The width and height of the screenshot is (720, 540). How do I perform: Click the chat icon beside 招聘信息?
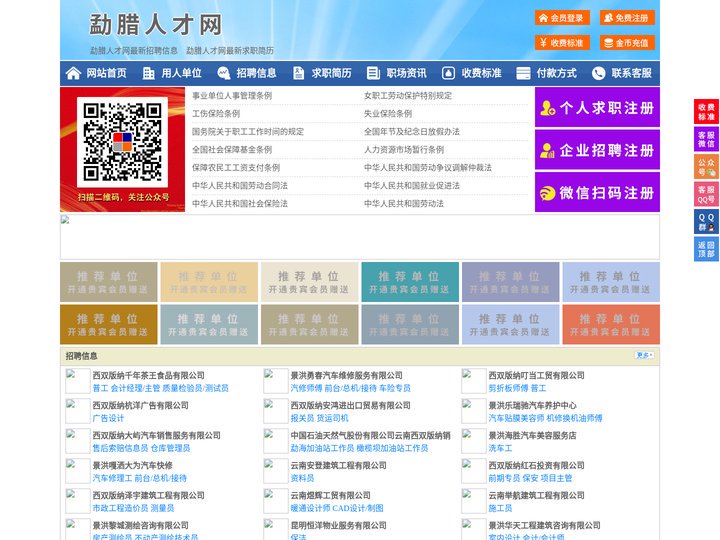point(223,73)
